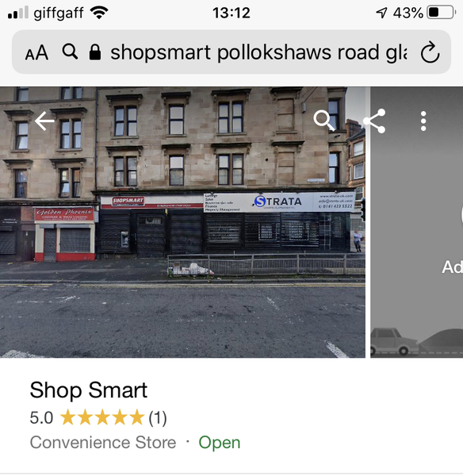Screen dimensions: 463x476
Task: Open the grey add photo placeholder tile
Action: [x=416, y=222]
